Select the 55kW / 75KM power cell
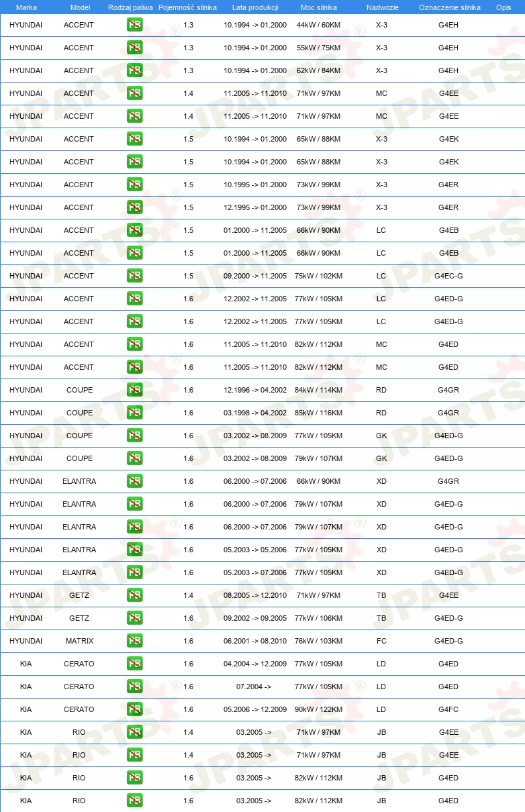Image resolution: width=525 pixels, height=812 pixels. point(319,48)
